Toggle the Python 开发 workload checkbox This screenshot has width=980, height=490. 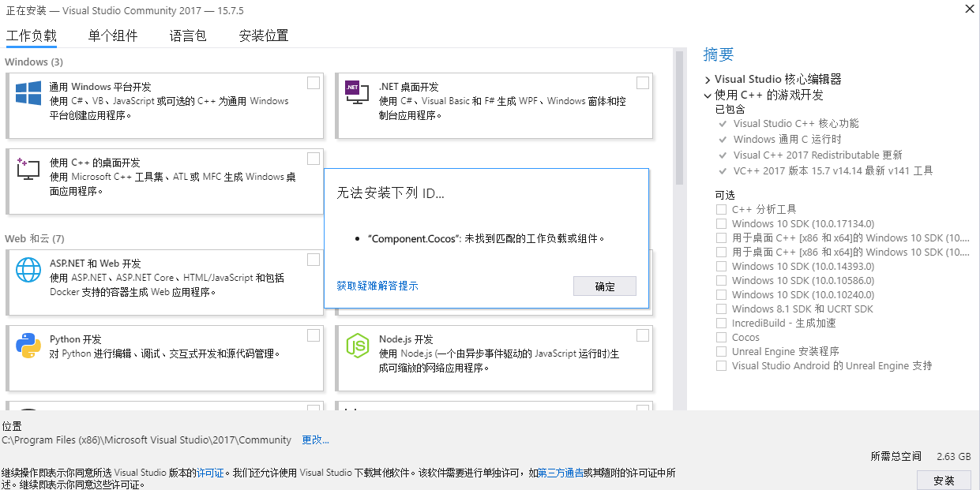click(314, 335)
